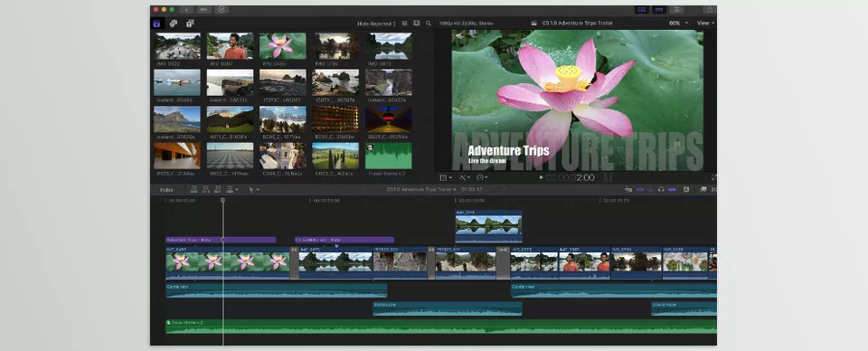The height and width of the screenshot is (351, 868).
Task: Move the timeline playhead marker
Action: coord(223,200)
